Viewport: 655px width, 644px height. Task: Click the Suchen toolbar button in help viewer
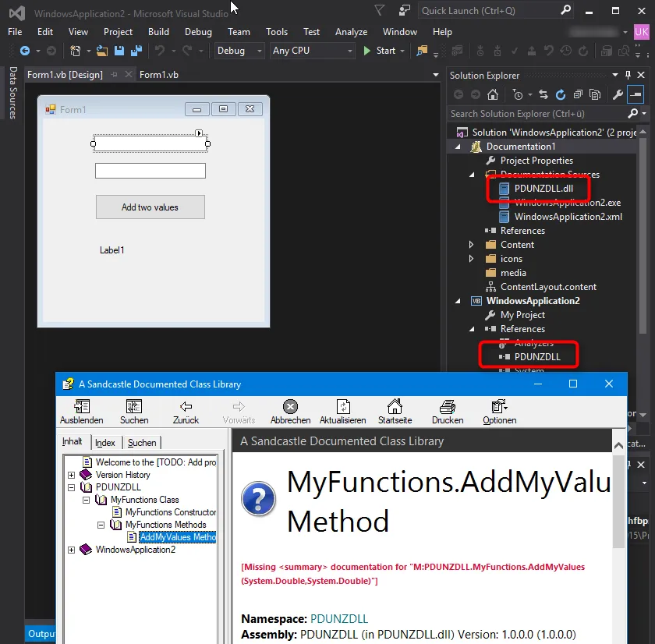(134, 412)
